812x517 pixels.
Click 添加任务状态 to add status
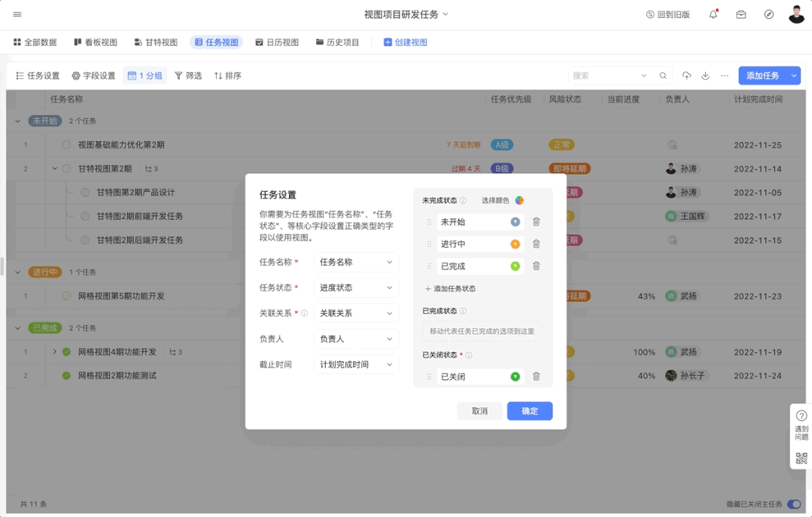point(450,289)
